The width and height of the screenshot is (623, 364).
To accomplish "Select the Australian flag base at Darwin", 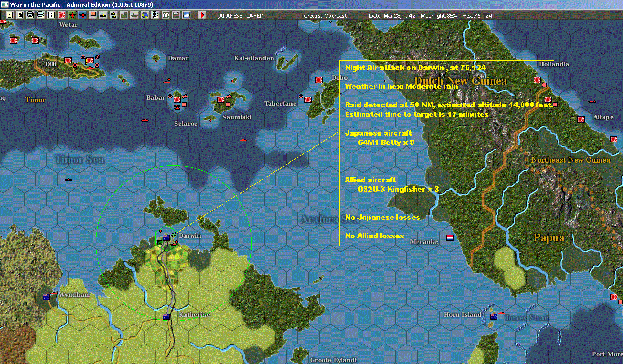I will tap(166, 238).
